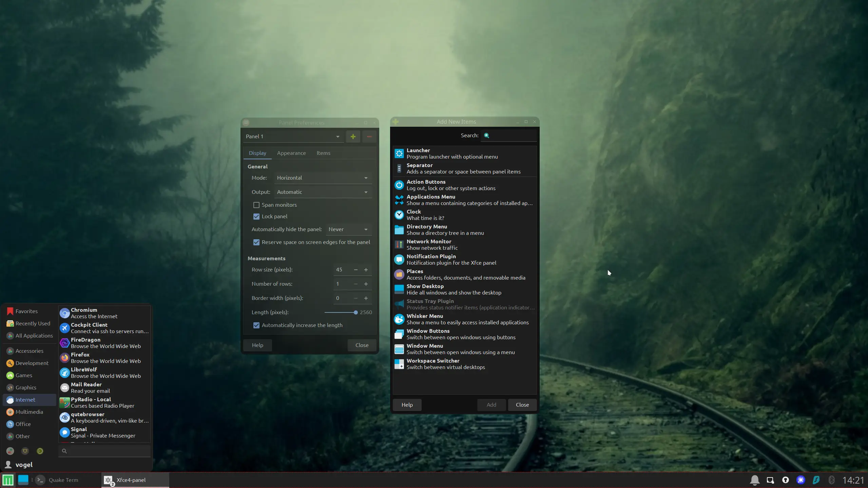Image resolution: width=868 pixels, height=488 pixels.
Task: Select the Network Monitor plugin icon
Action: click(x=399, y=245)
